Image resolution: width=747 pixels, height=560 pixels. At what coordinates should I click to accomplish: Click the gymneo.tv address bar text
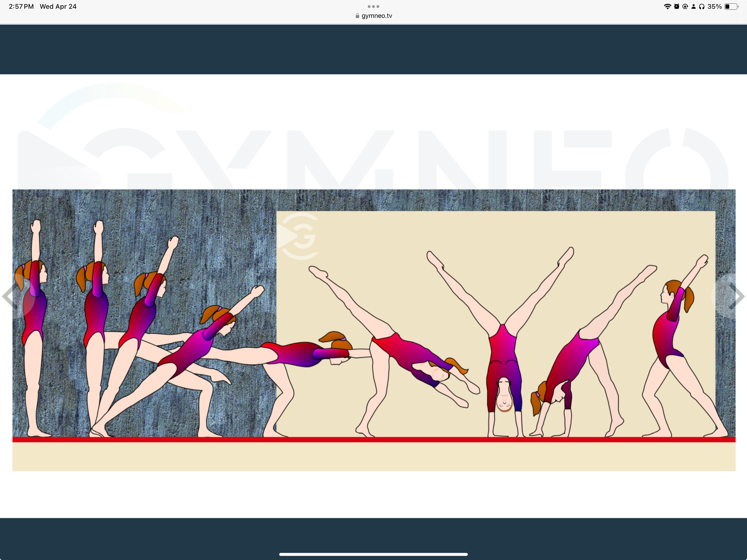click(x=376, y=16)
